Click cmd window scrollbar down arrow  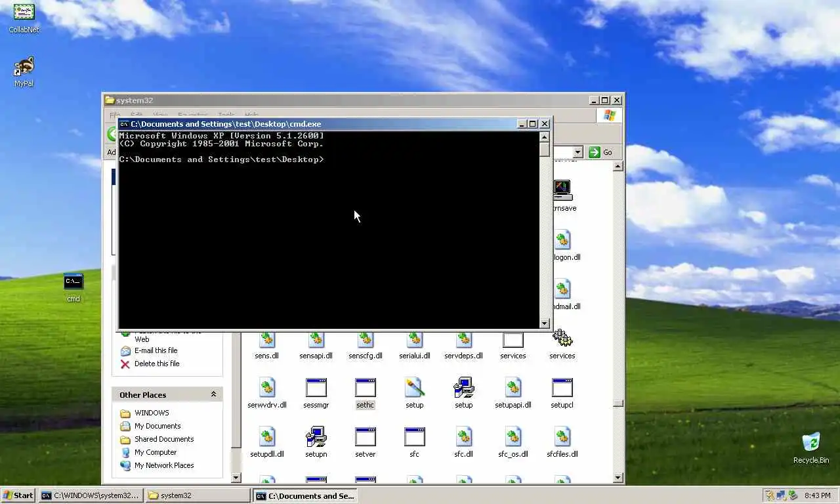click(x=544, y=323)
